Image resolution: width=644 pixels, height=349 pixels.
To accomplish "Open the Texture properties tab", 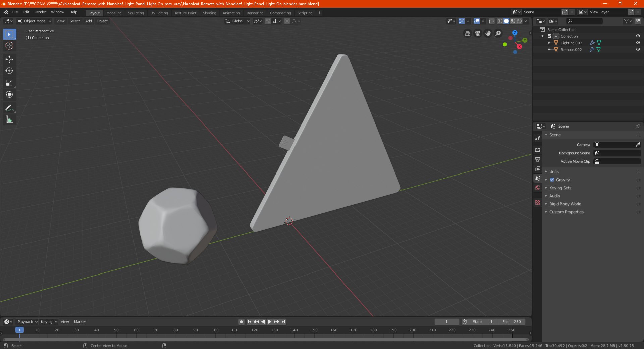I will (x=538, y=202).
